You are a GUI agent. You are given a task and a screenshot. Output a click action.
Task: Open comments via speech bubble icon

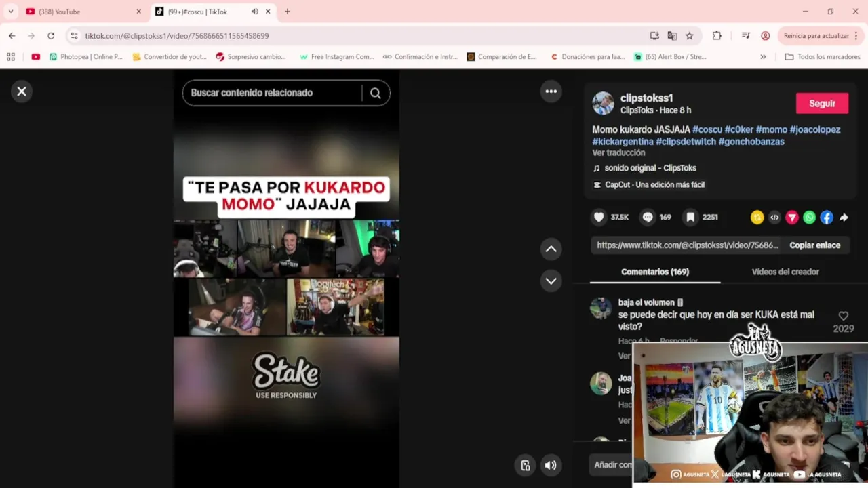pyautogui.click(x=648, y=217)
